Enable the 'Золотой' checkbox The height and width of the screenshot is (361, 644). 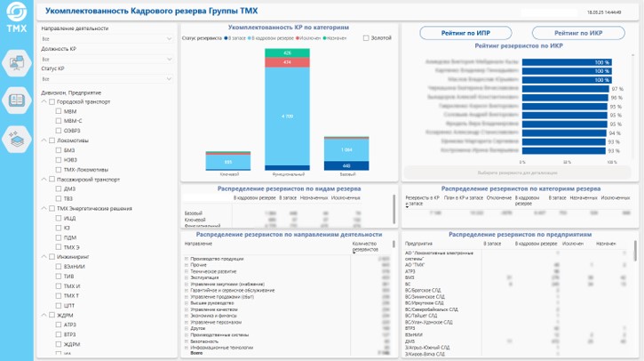[366, 38]
